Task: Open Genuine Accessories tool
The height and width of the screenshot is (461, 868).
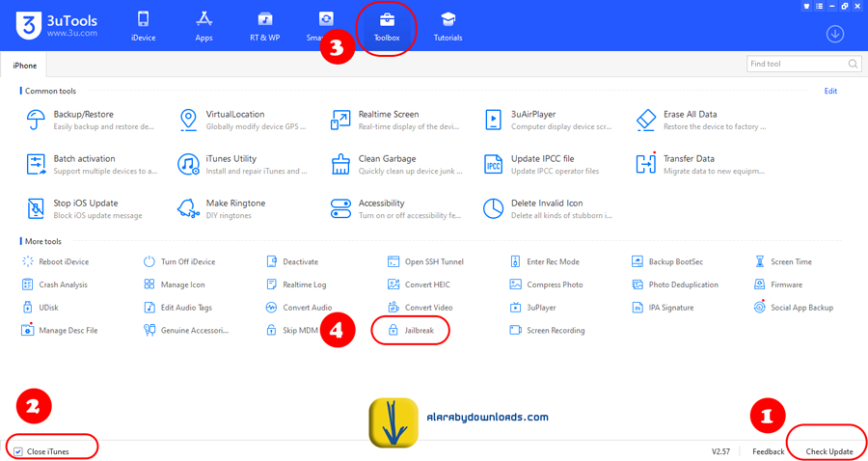Action: point(186,331)
